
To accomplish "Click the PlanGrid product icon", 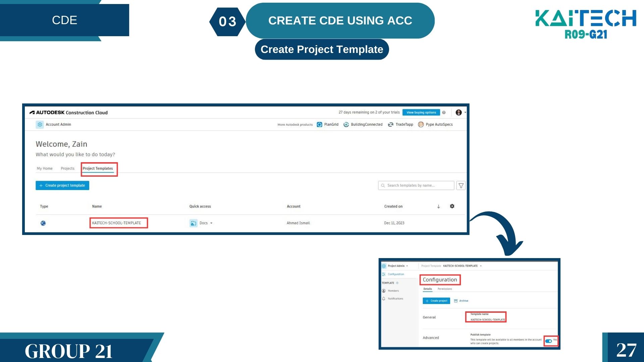I will point(319,124).
